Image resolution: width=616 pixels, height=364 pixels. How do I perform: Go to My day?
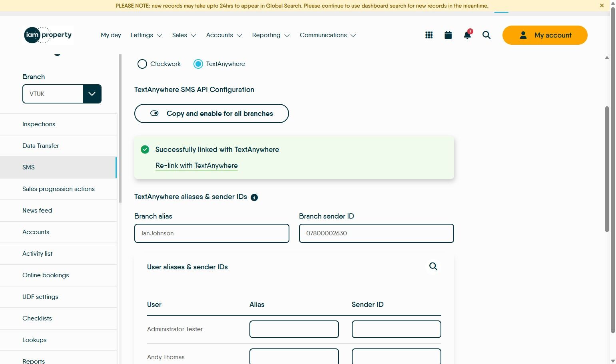coord(111,35)
